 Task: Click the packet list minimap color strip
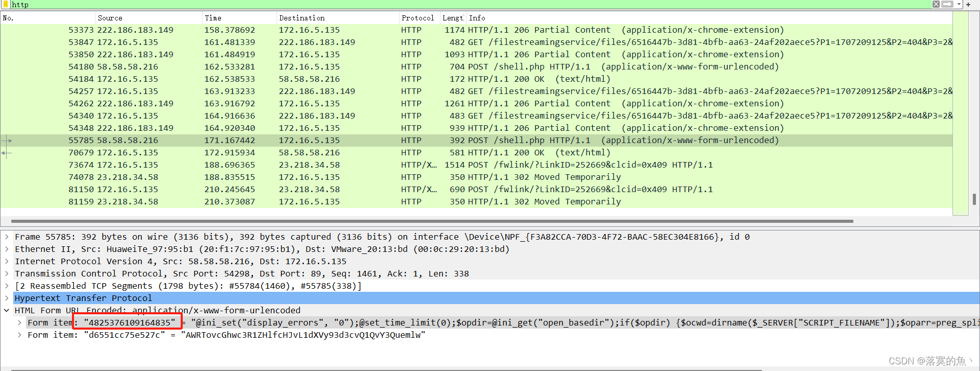click(961, 113)
